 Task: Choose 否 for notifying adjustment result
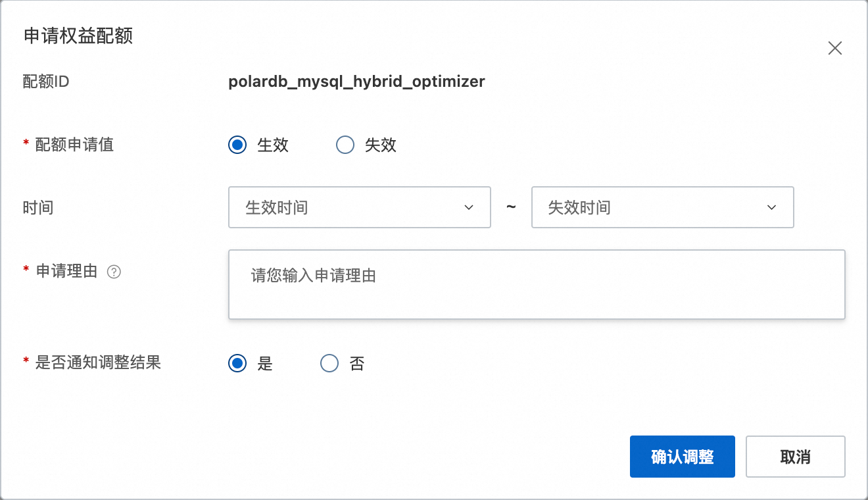329,363
